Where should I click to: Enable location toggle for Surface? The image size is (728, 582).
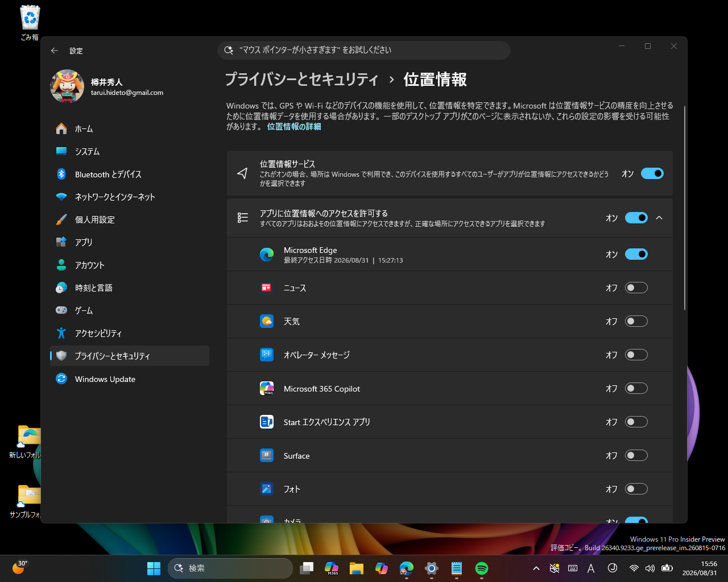[x=636, y=455]
